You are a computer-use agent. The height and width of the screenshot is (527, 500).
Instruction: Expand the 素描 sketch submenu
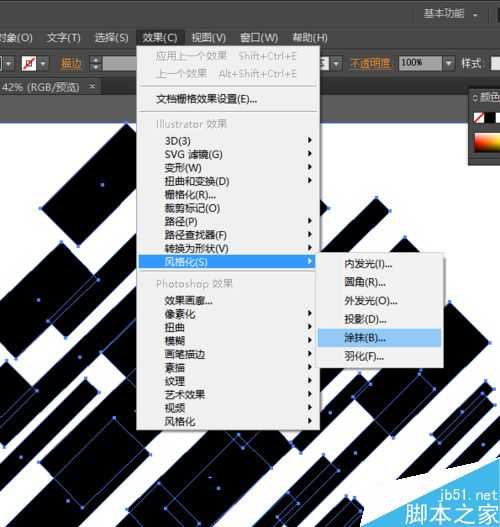point(228,367)
